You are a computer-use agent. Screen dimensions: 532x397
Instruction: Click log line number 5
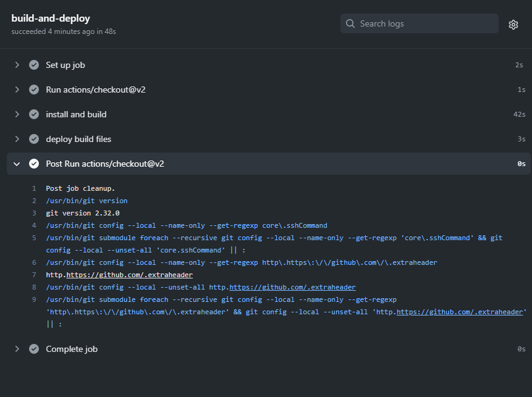(x=34, y=238)
